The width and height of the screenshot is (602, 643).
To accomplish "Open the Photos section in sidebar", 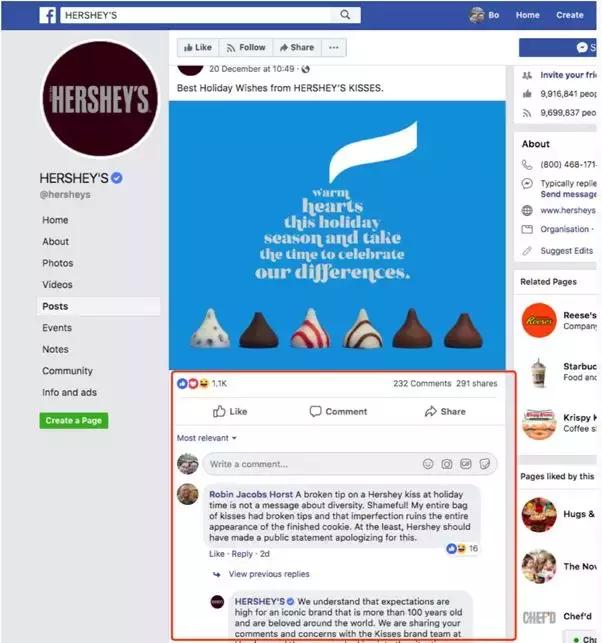I will (58, 263).
